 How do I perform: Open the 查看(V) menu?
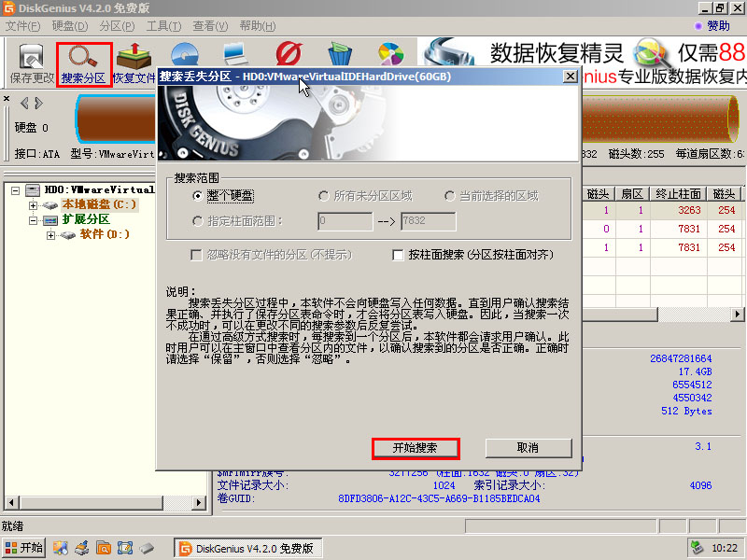click(211, 26)
